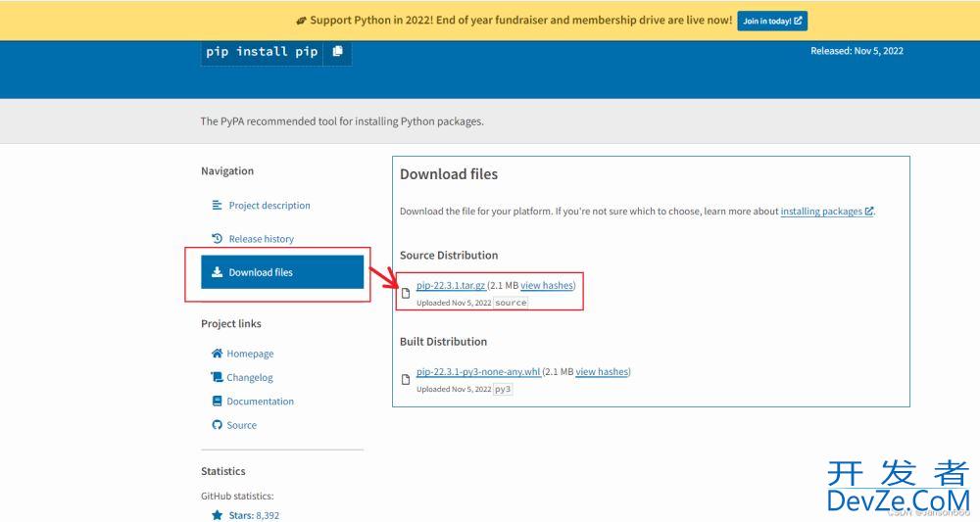
Task: Click the PyPA recommended tool description text
Action: tap(342, 121)
